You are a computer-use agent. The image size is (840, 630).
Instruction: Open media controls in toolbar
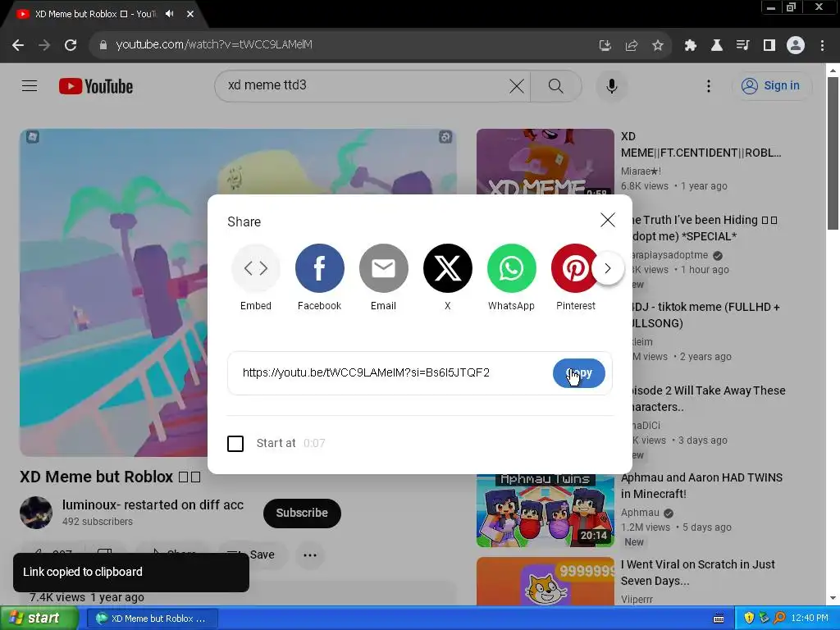click(x=742, y=46)
